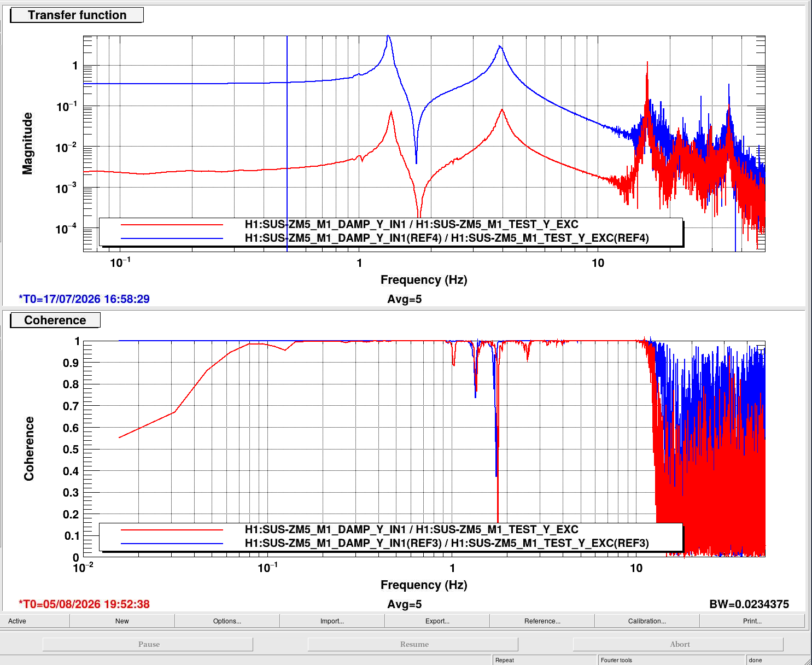Select the Coherence plot title
Image resolution: width=812 pixels, height=665 pixels.
(x=55, y=320)
